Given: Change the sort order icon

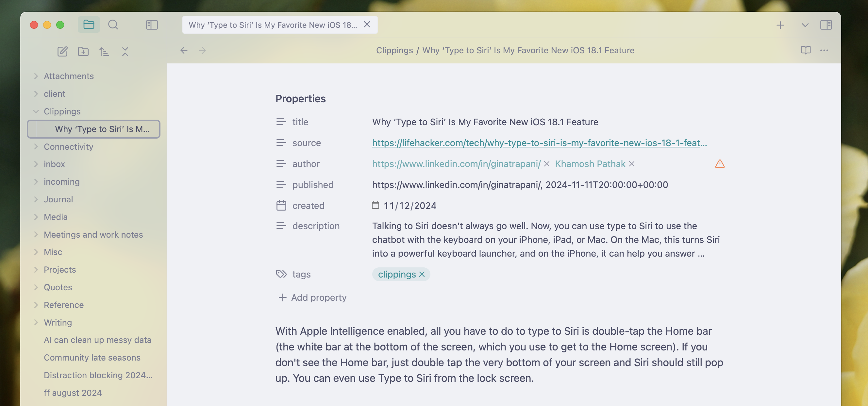Looking at the screenshot, I should coord(104,51).
